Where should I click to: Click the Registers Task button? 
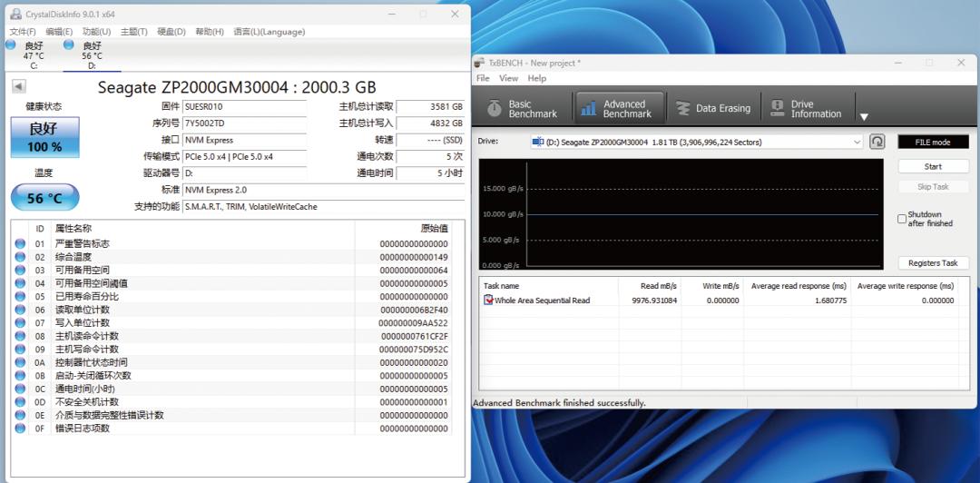tap(933, 263)
